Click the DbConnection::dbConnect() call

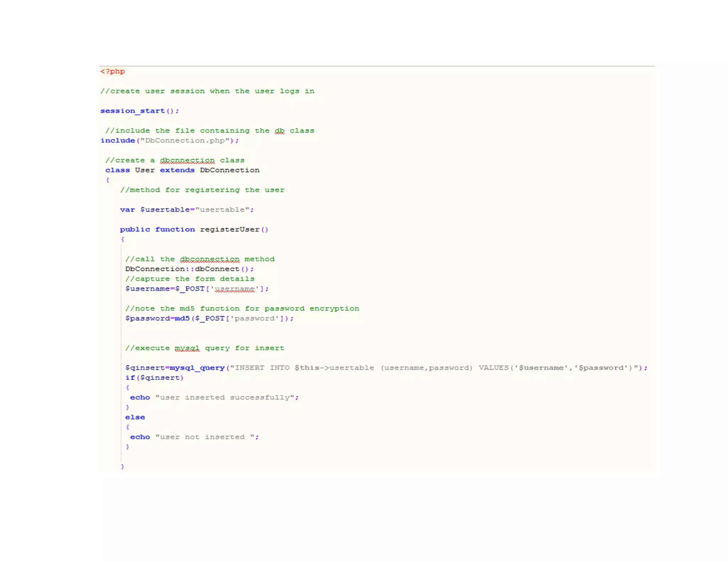click(189, 269)
